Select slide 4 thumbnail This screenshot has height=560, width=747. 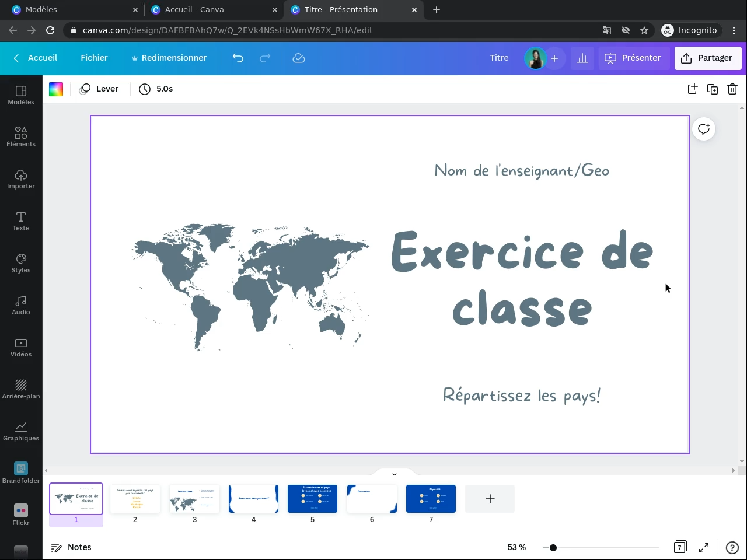click(x=253, y=499)
